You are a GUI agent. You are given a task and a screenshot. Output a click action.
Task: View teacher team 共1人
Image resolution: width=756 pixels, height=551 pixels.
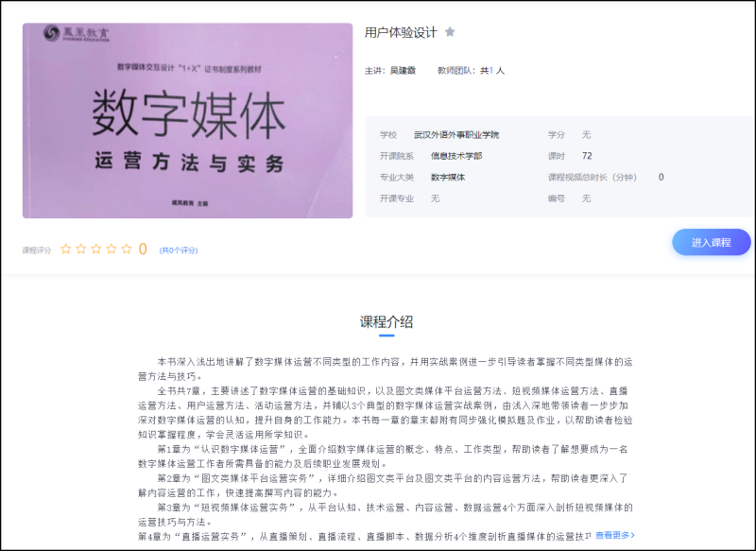[x=491, y=71]
